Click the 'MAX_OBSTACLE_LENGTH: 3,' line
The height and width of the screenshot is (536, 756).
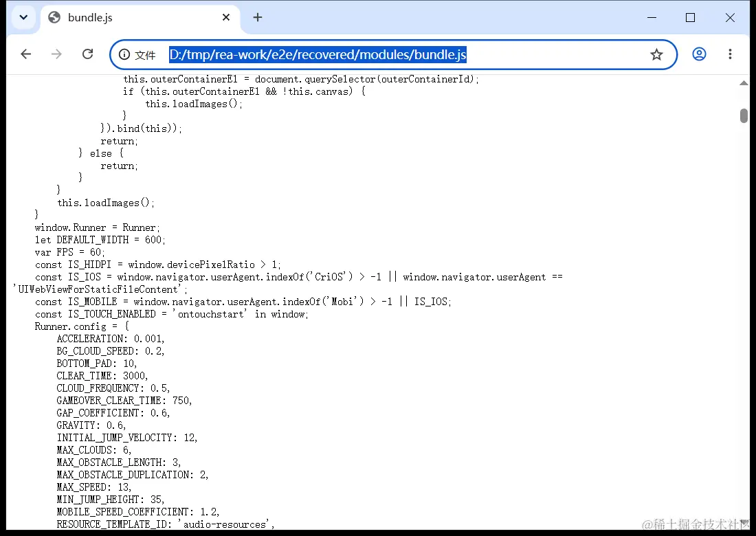(x=119, y=462)
